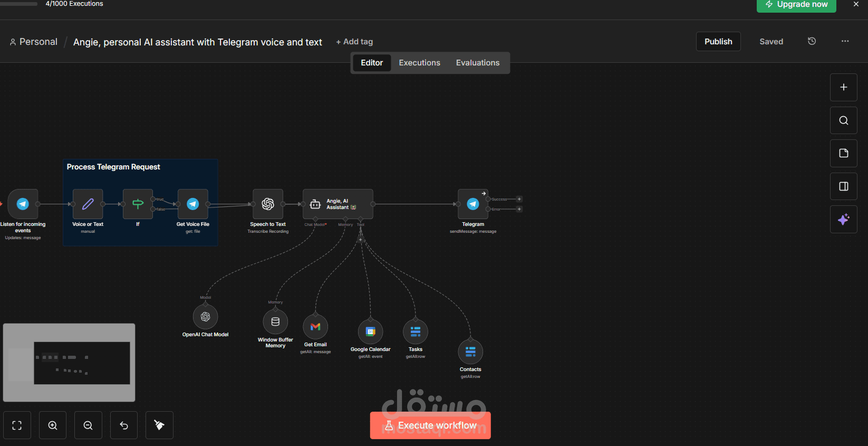868x446 pixels.
Task: Select the OpenAI Chat Model node
Action: (206, 317)
